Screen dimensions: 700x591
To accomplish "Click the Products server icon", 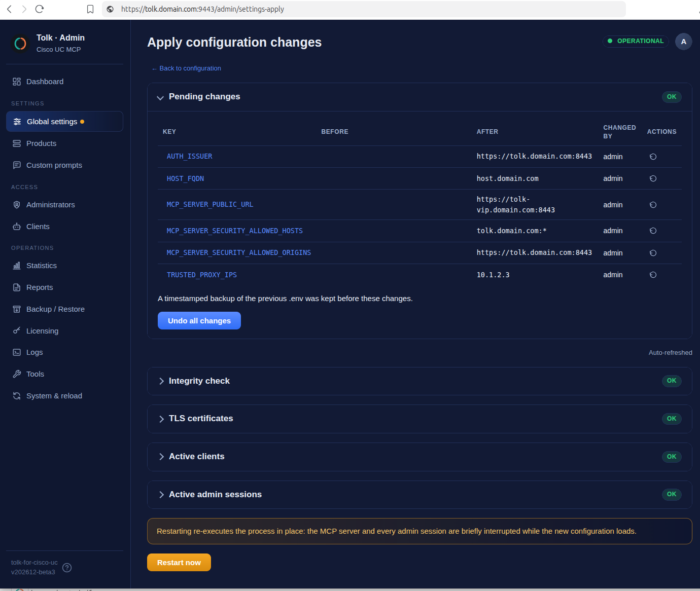I will point(17,143).
